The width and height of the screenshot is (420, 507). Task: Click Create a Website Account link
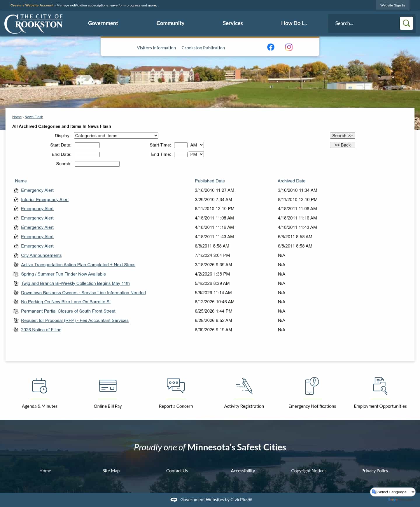(x=32, y=5)
